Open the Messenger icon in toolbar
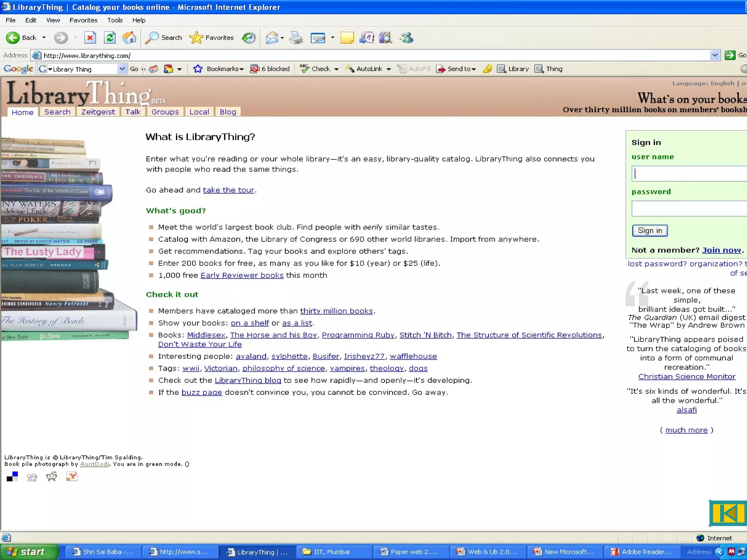Viewport: 747px width, 560px height. point(406,38)
